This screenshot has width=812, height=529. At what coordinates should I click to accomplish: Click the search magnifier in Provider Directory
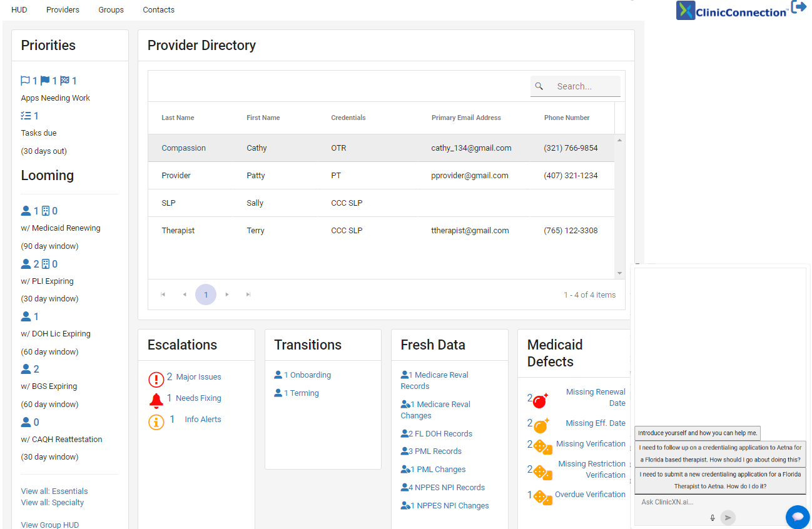pos(539,86)
